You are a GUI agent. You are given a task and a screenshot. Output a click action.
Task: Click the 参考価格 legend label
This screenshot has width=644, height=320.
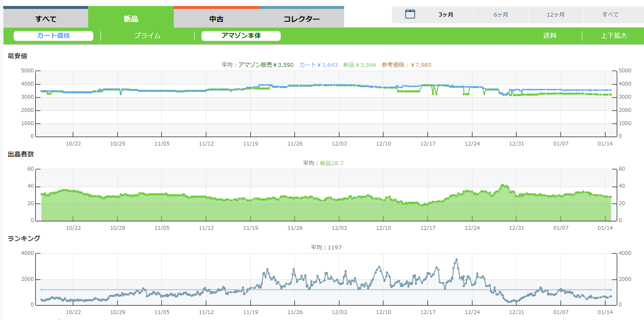point(406,65)
